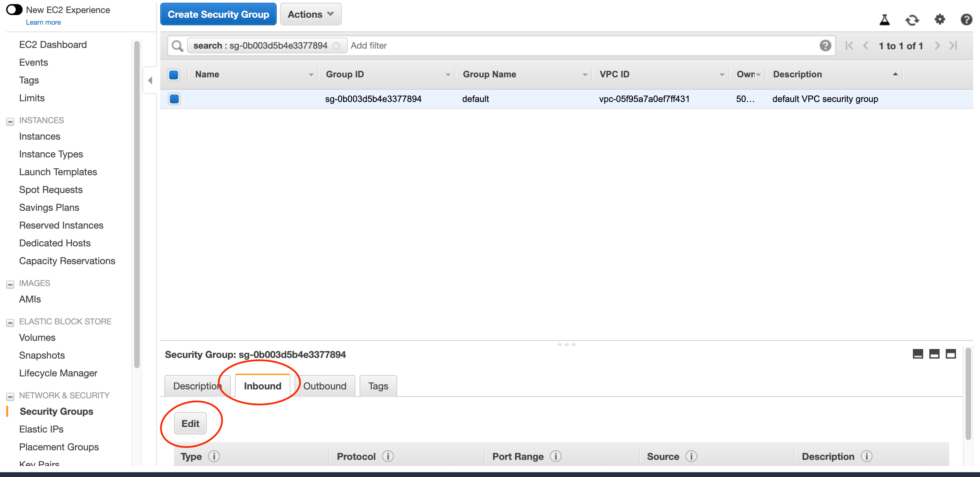
Task: Switch to the Tags tab
Action: point(378,385)
